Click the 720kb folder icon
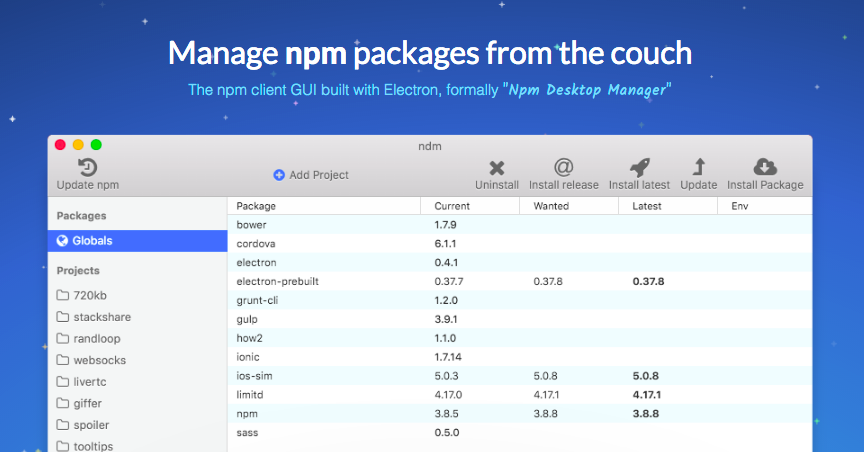Image resolution: width=864 pixels, height=452 pixels. 63,295
